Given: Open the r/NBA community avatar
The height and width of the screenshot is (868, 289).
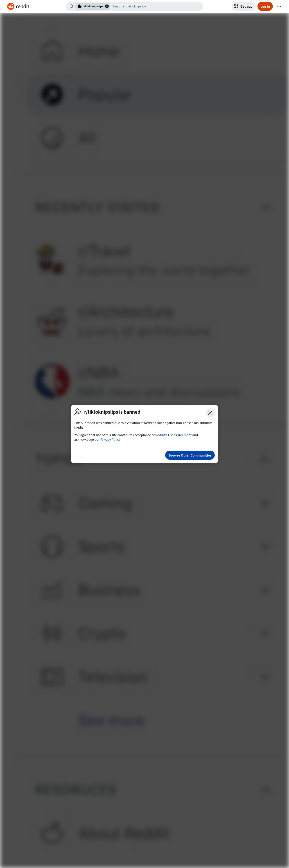Looking at the screenshot, I should click(x=52, y=381).
